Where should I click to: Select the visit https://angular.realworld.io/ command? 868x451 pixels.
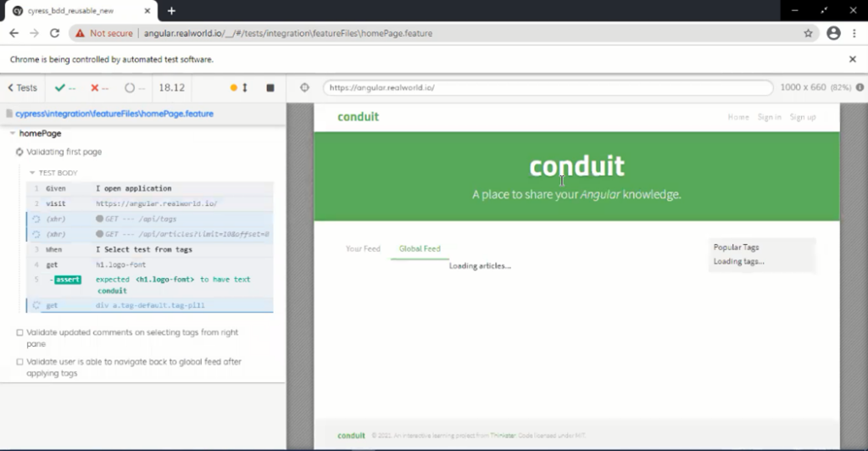(149, 203)
